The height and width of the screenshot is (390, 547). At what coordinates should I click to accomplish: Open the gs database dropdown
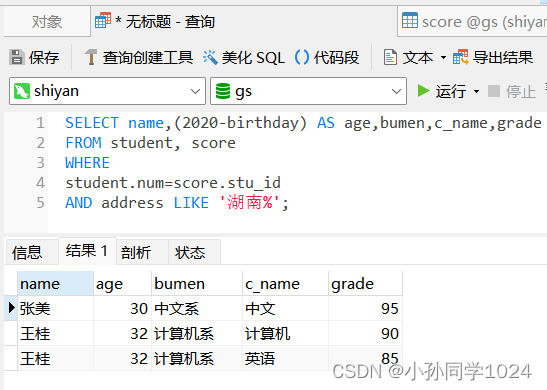tap(396, 91)
